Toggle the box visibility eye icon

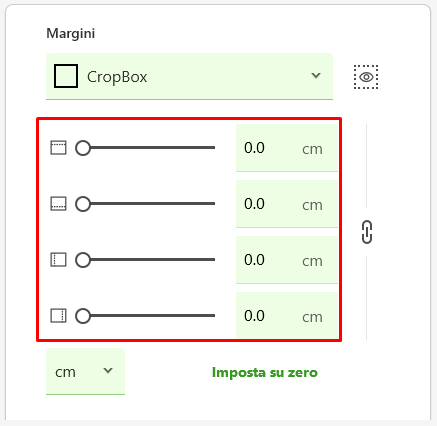(366, 77)
